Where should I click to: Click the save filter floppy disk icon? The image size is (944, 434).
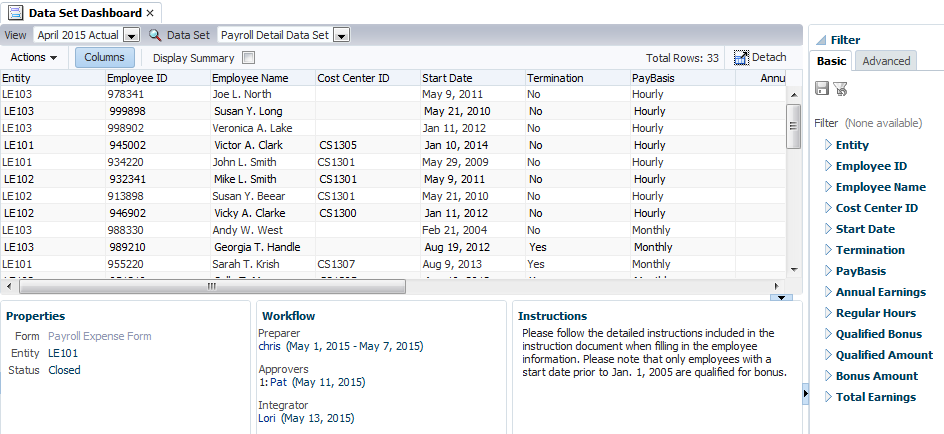pyautogui.click(x=822, y=89)
